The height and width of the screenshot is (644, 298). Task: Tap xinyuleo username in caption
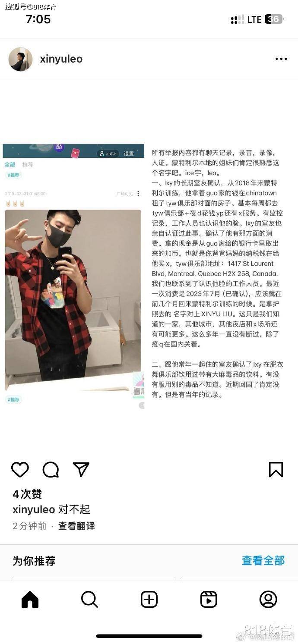34,509
